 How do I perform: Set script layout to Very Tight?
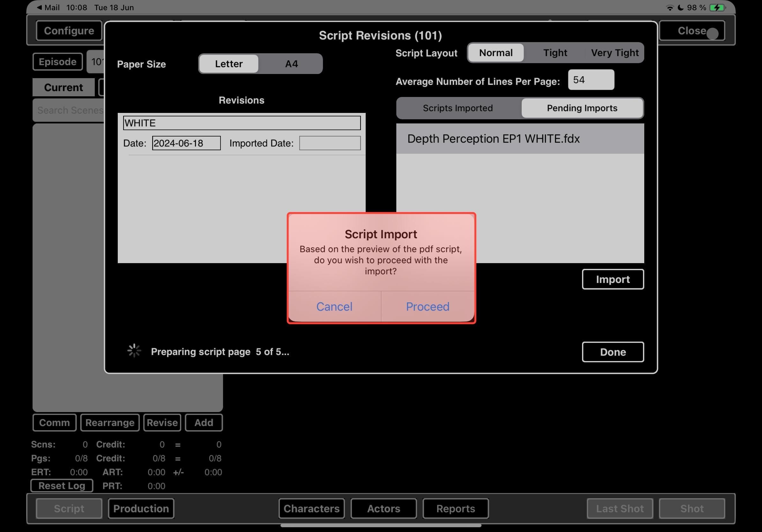[615, 53]
